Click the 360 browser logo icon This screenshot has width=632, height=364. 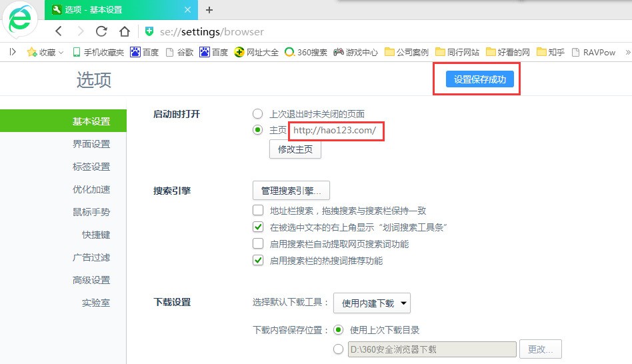click(20, 19)
